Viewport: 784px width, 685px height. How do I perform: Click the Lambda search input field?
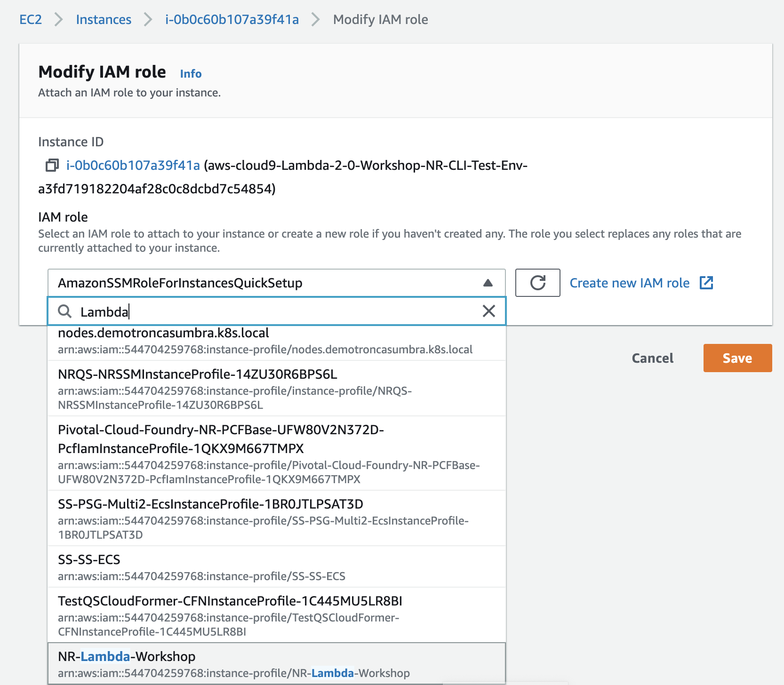point(277,311)
